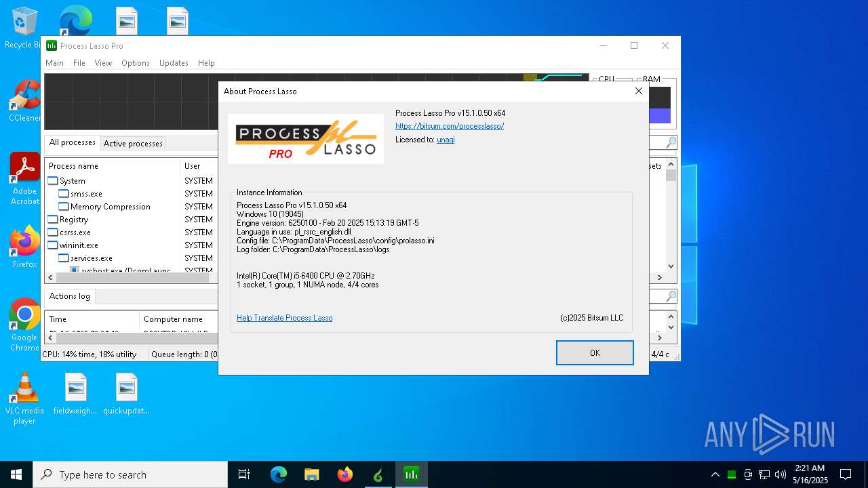This screenshot has height=488, width=868.
Task: Select the wininit.exe process row
Action: click(x=132, y=245)
